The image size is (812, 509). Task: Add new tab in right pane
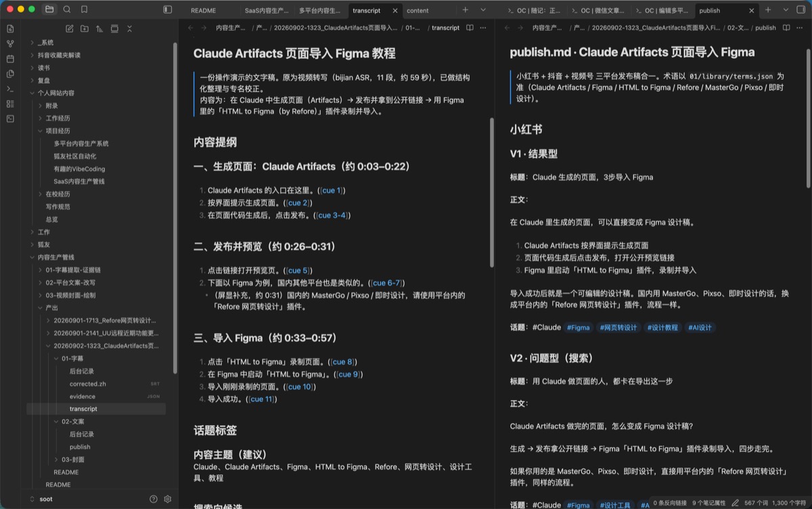tap(768, 10)
